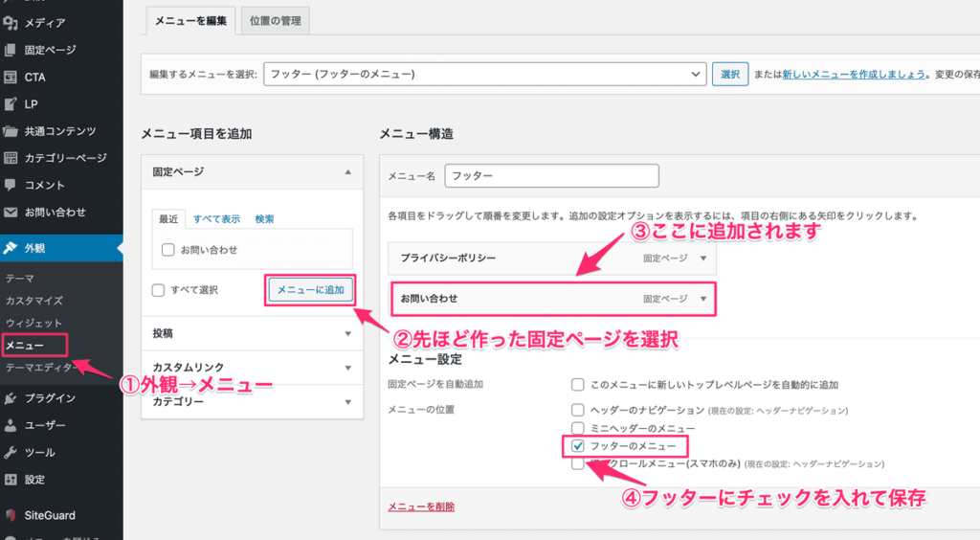Click the メニューを削除 link
980x540 pixels.
pos(421,506)
